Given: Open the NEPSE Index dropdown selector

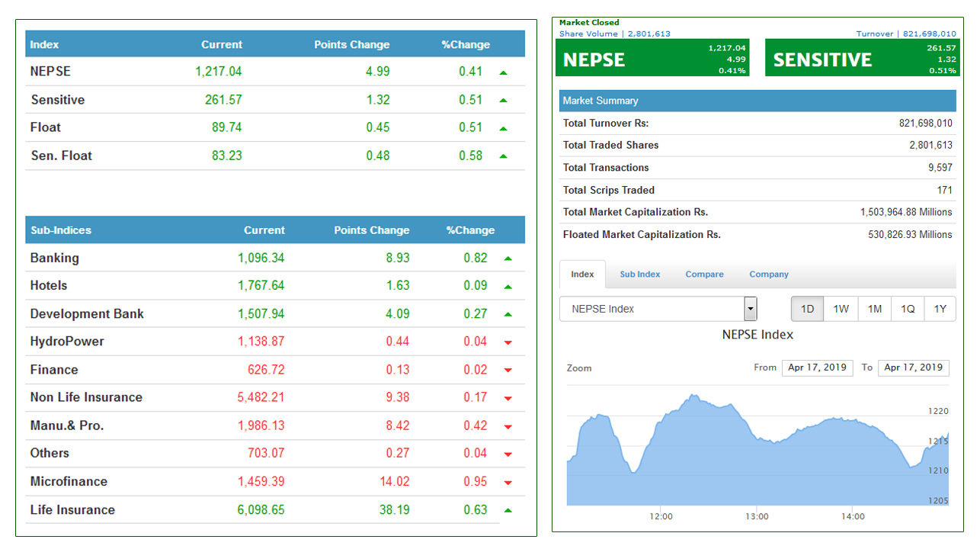Looking at the screenshot, I should click(x=658, y=309).
